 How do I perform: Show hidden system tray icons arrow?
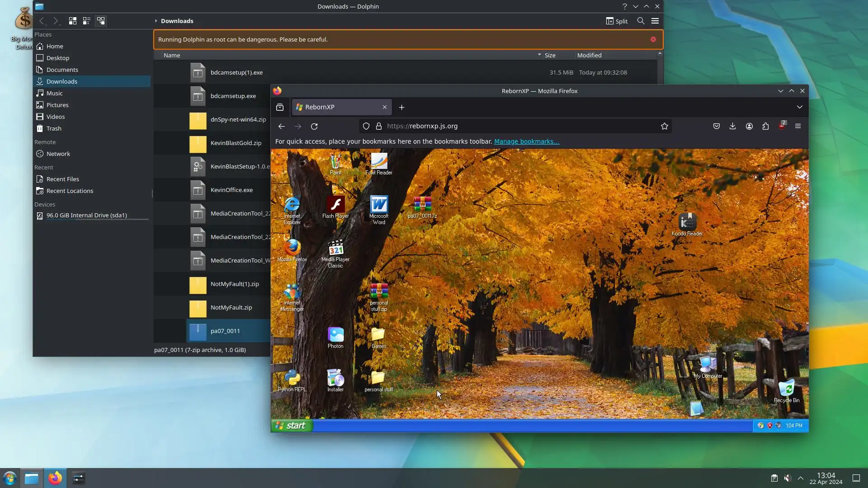801,478
